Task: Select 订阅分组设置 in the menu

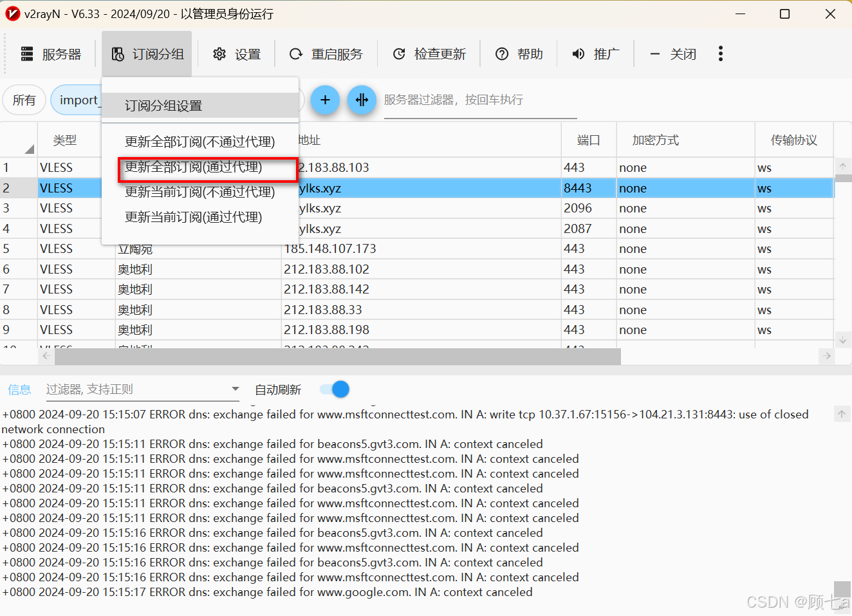Action: 200,106
